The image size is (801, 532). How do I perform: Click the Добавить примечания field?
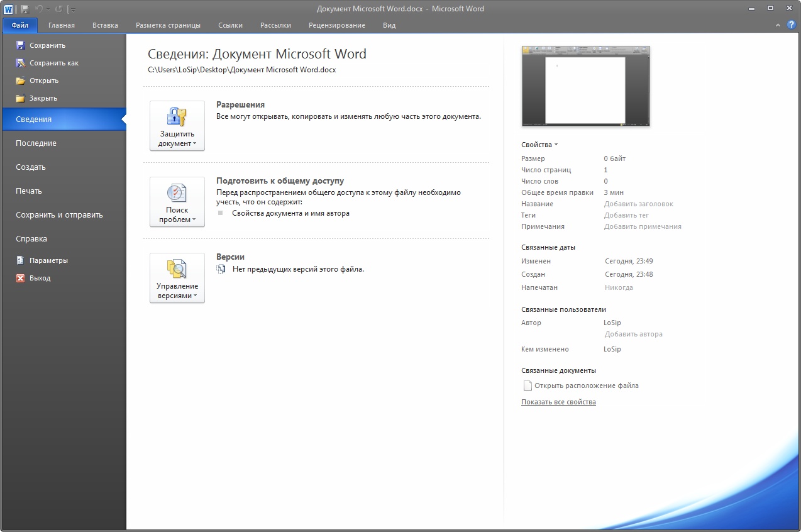click(x=643, y=226)
